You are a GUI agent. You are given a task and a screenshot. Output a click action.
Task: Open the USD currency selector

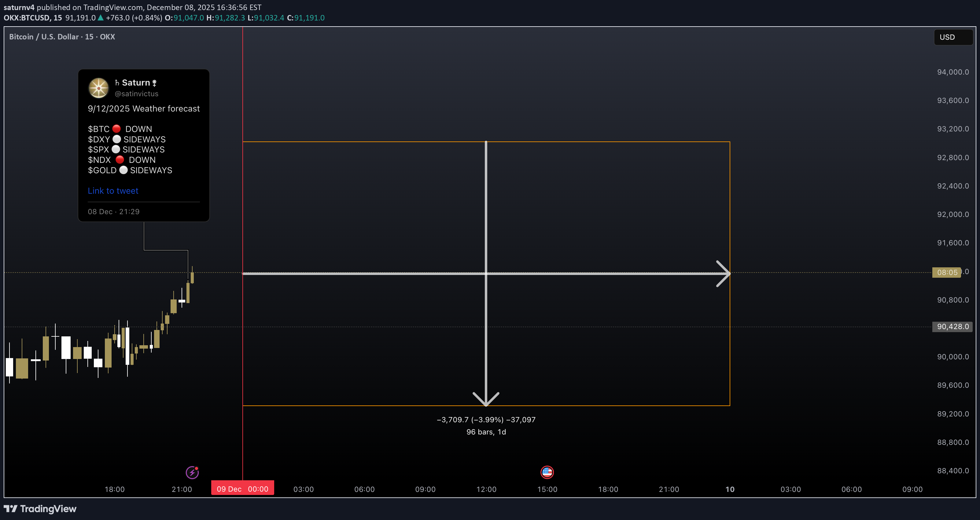click(953, 37)
